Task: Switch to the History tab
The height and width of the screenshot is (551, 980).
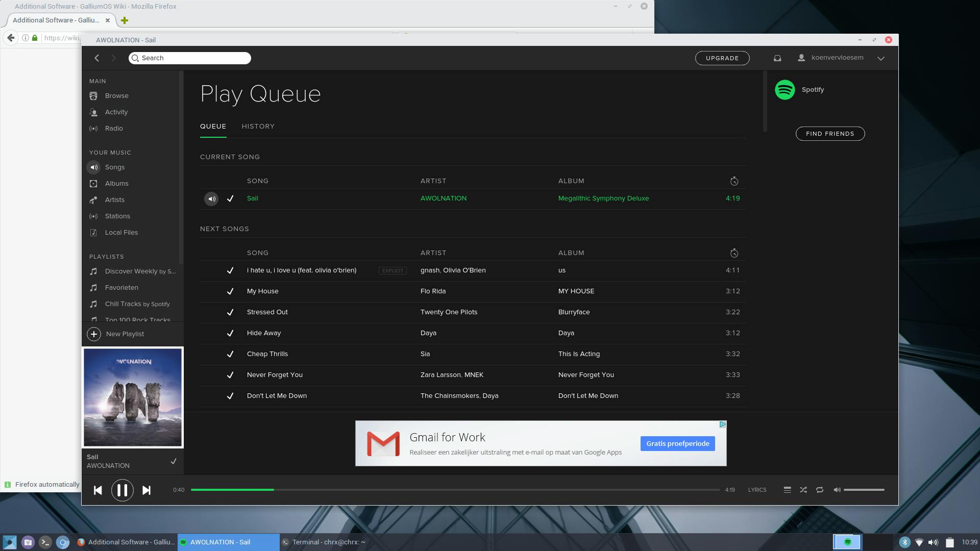Action: click(x=258, y=127)
